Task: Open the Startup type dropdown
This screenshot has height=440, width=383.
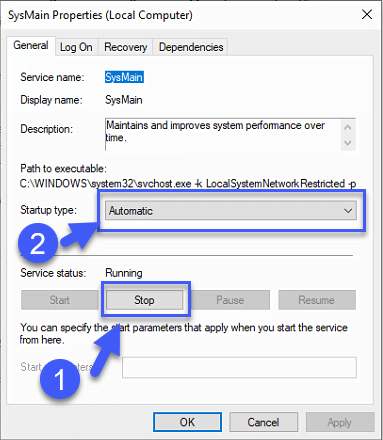Action: click(x=231, y=211)
